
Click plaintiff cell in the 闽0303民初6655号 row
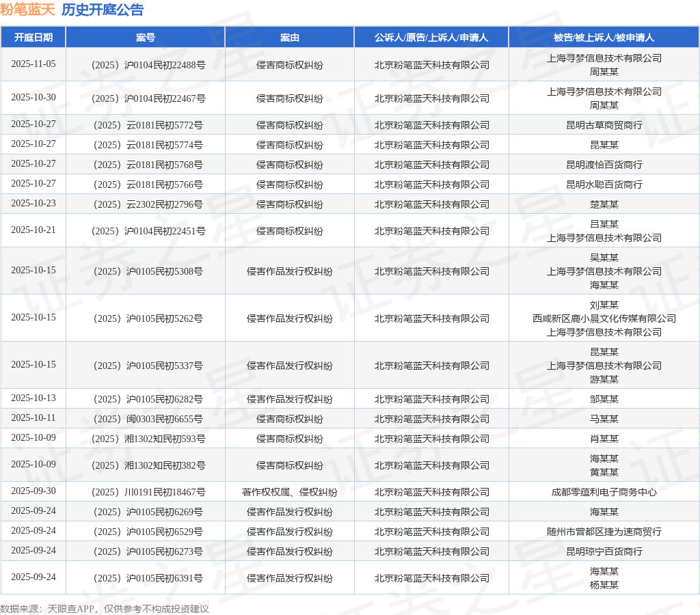(432, 419)
